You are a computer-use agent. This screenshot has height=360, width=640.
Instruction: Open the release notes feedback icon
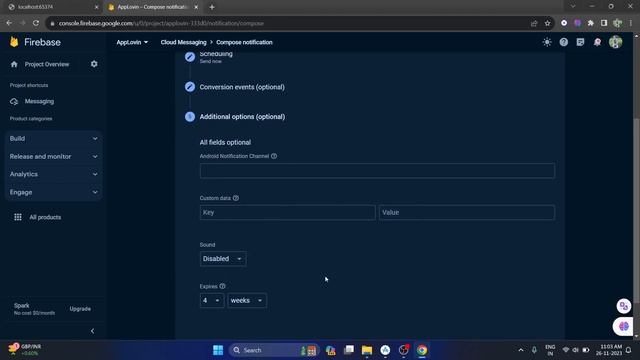click(x=580, y=42)
